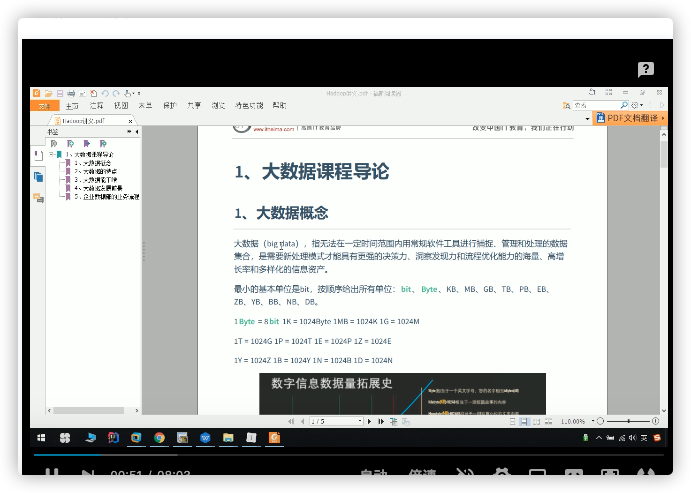
Task: Open the Protect ribbon tab (保护)
Action: coord(170,106)
